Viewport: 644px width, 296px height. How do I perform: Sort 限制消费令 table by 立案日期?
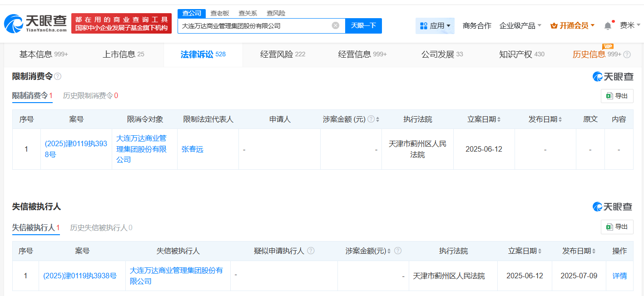[499, 119]
